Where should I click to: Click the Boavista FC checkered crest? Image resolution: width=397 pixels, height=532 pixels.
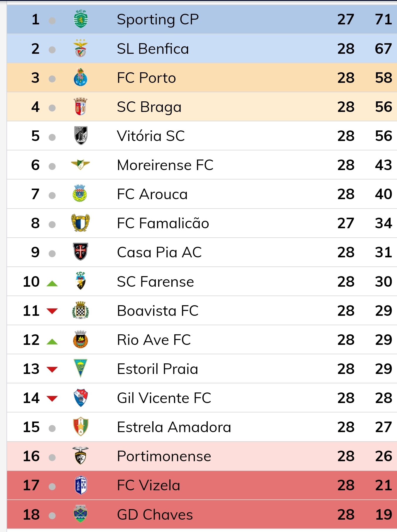click(80, 310)
